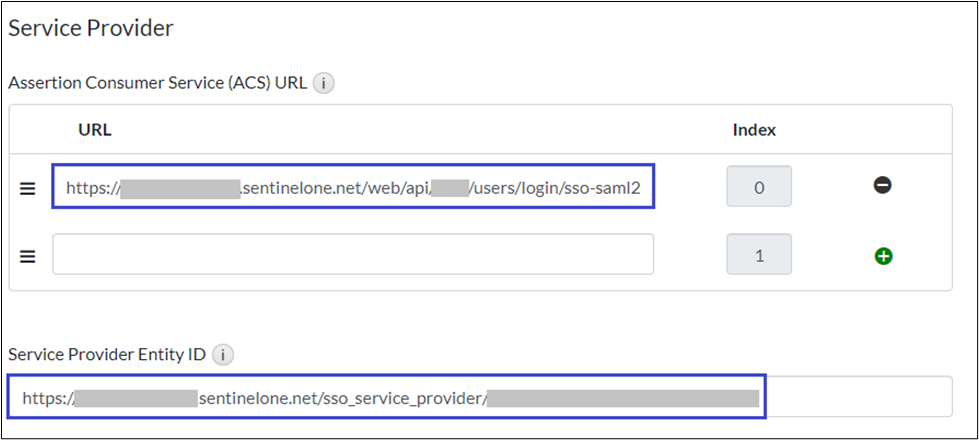The height and width of the screenshot is (440, 979).
Task: Click the URL column header
Action: tap(94, 130)
